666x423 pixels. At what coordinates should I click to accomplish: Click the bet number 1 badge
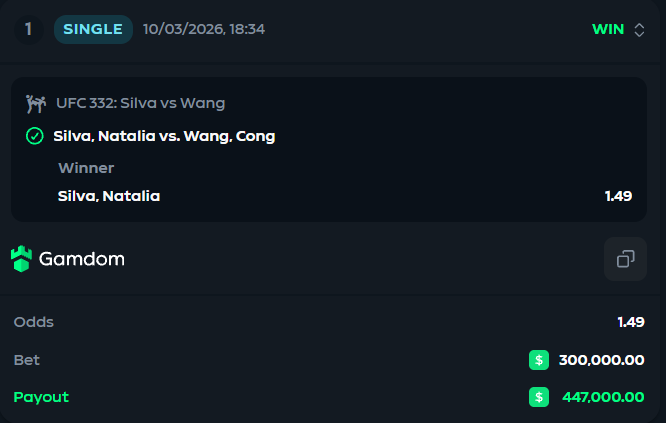[28, 29]
